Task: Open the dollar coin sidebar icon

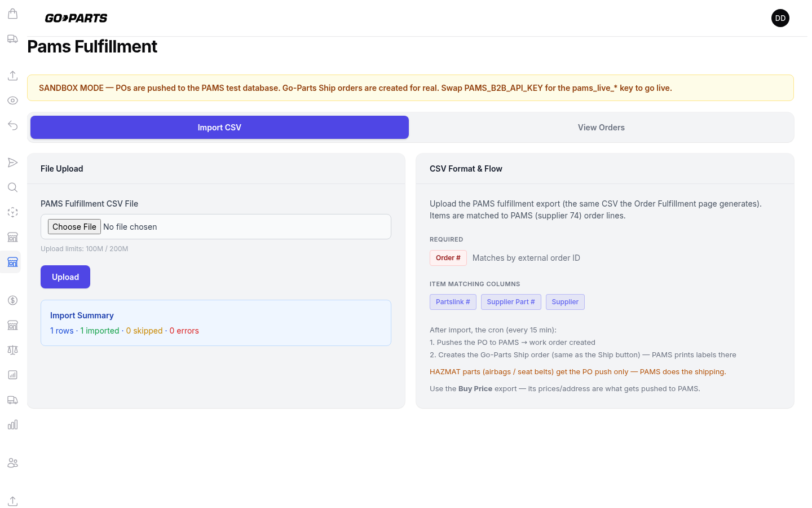Action: pyautogui.click(x=12, y=300)
